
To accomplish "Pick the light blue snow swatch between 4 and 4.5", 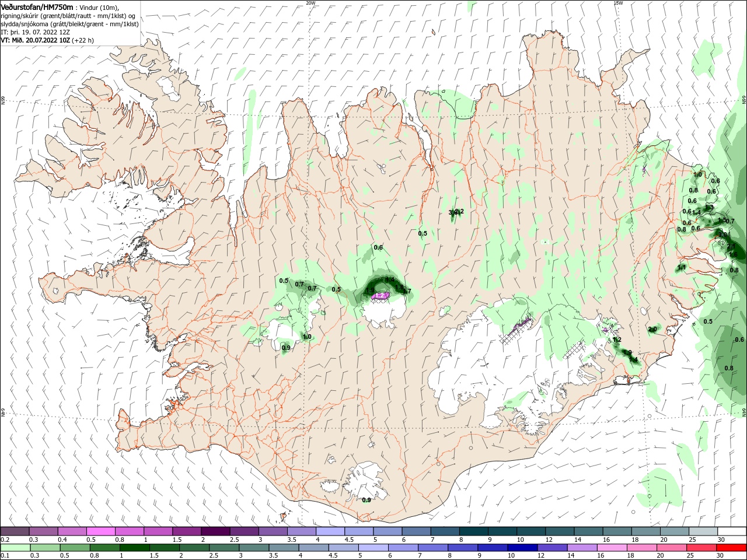I will pyautogui.click(x=329, y=531).
